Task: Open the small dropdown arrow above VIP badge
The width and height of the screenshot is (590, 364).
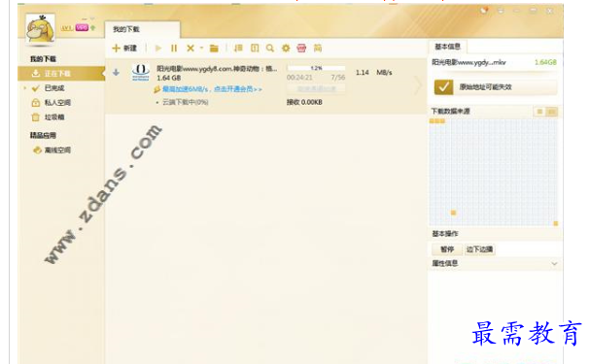Action: click(92, 18)
